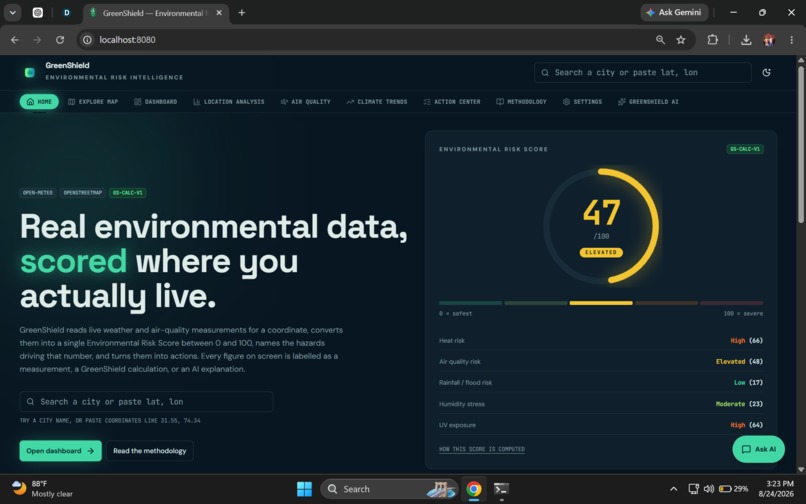
Task: Switch to the pinned D browser tab
Action: 66,13
